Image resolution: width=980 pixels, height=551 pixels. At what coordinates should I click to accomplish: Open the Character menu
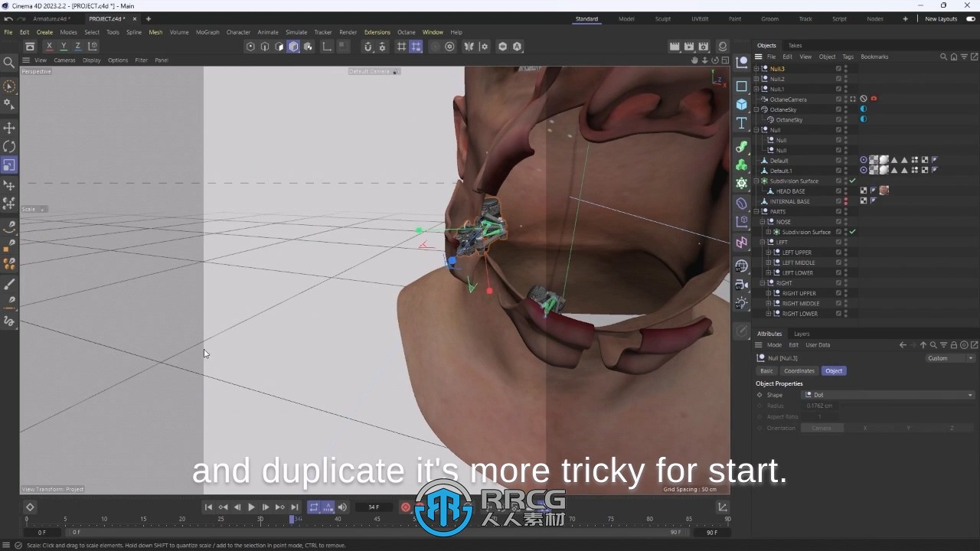coord(238,32)
